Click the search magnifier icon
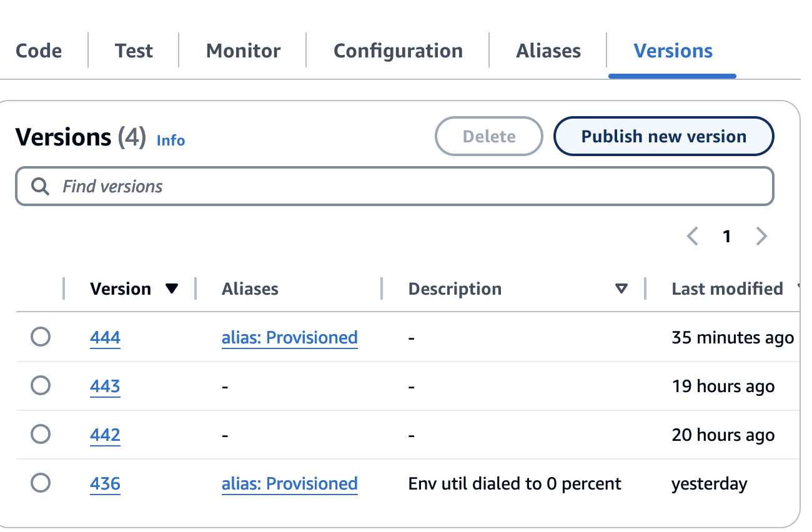812x532 pixels. click(x=41, y=187)
